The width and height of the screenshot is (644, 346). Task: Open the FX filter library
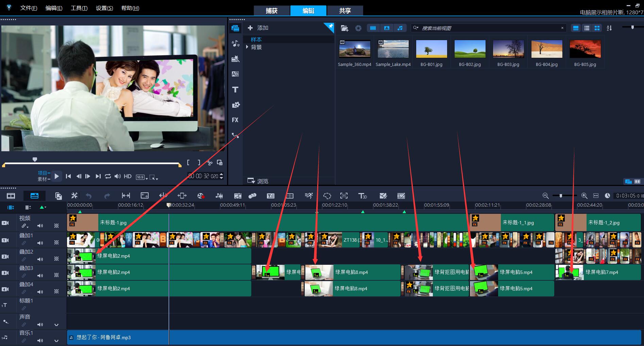tap(235, 120)
